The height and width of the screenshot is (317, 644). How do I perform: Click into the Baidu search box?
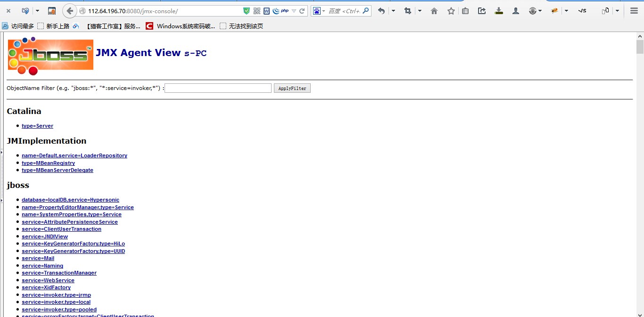point(344,11)
